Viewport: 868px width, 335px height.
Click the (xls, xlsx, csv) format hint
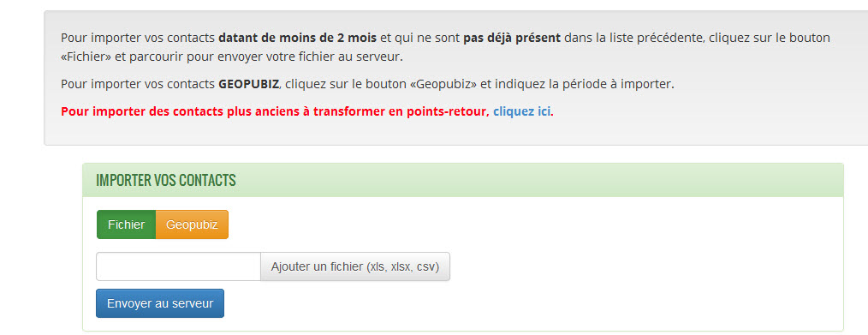click(402, 267)
